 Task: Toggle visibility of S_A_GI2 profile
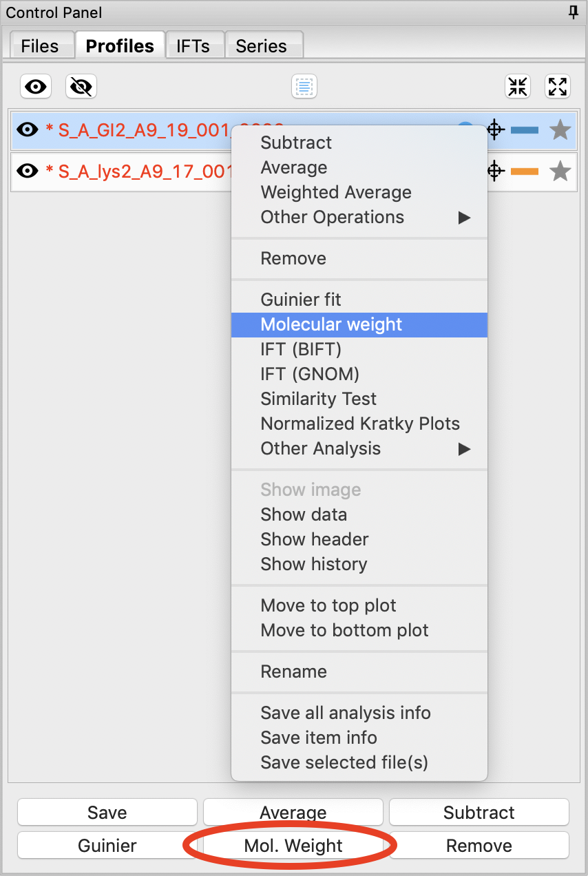click(28, 129)
